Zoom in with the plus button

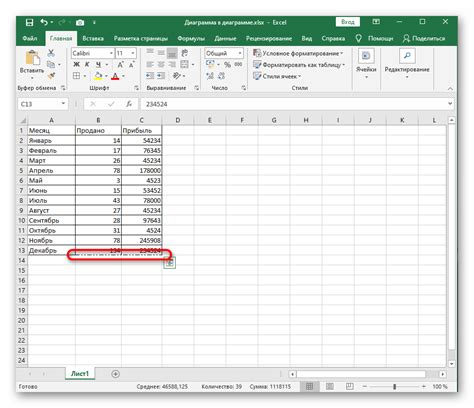[x=424, y=386]
